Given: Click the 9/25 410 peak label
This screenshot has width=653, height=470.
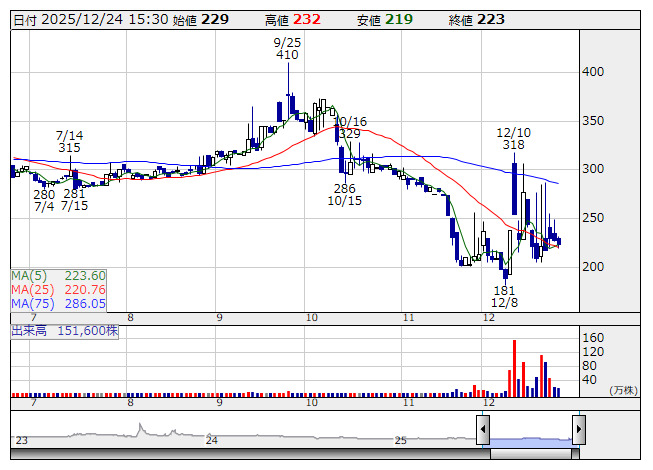Looking at the screenshot, I should [287, 48].
